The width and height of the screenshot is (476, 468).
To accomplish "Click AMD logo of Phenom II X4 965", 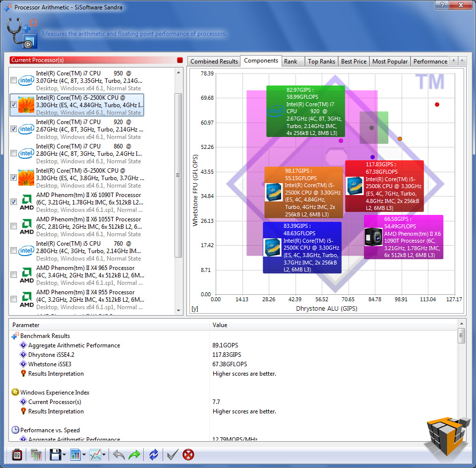I will [26, 275].
